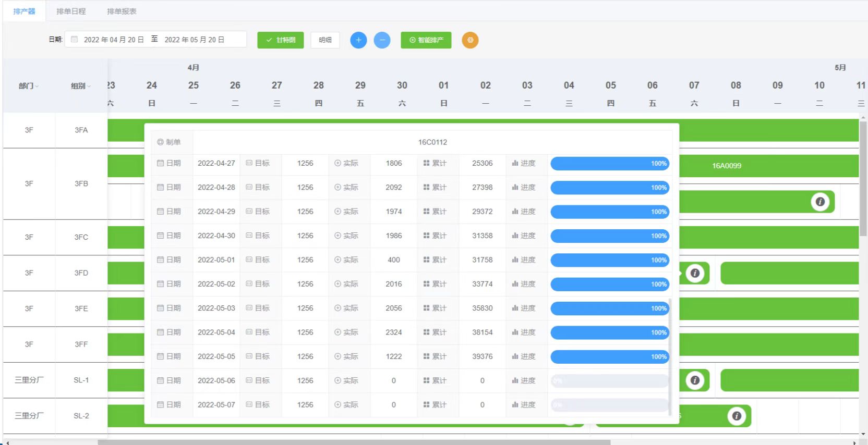Toggle the green 甘特图 view button
This screenshot has width=868, height=445.
click(x=280, y=40)
